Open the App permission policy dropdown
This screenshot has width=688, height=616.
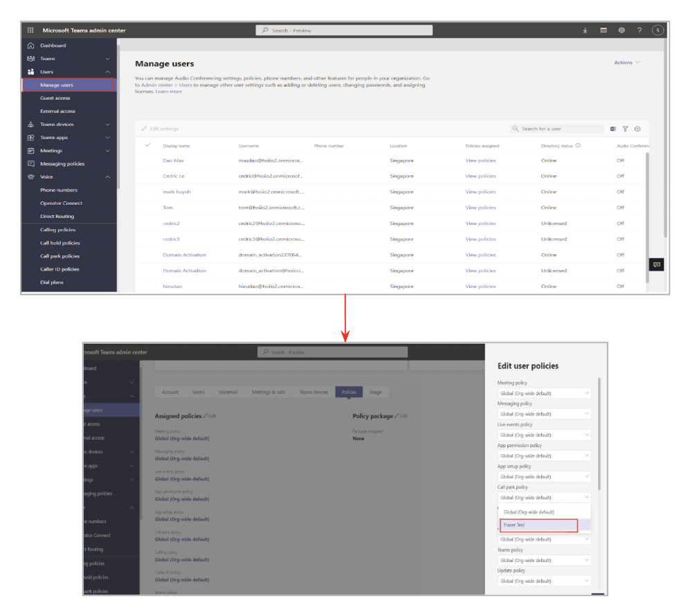pos(544,455)
